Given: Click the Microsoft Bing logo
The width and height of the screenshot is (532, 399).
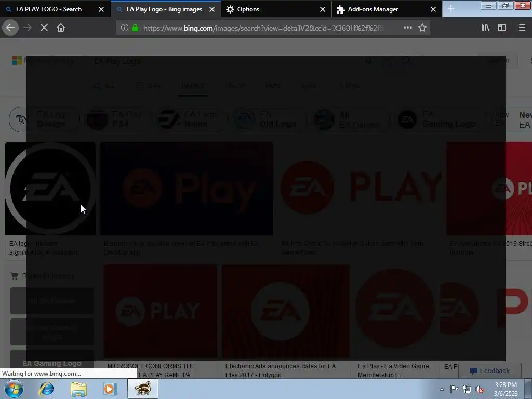Looking at the screenshot, I should coord(43,61).
